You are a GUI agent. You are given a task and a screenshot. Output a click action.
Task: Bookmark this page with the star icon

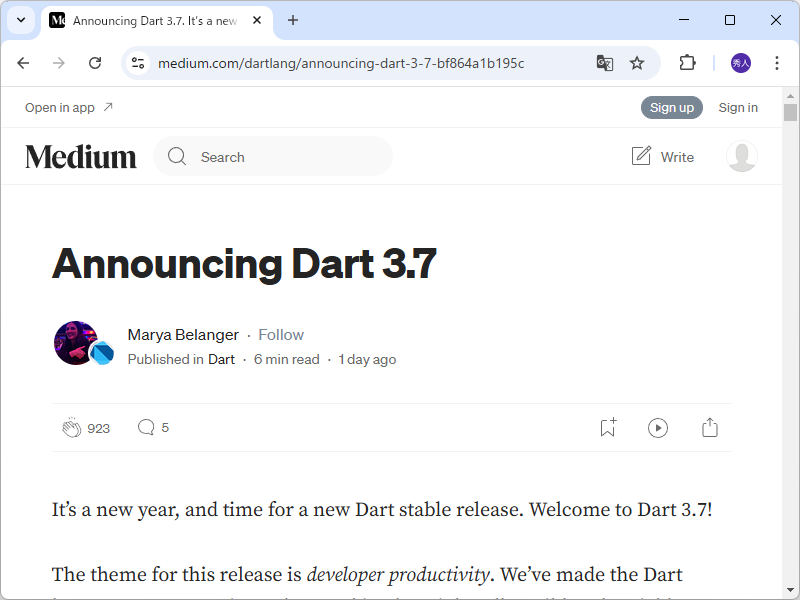tap(637, 62)
